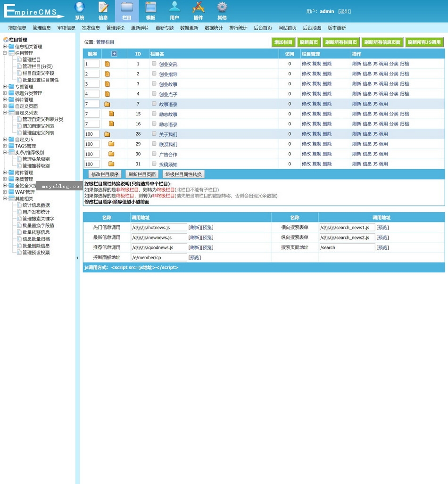
Task: Collapse the 自定义列表 tree node
Action: pos(5,113)
